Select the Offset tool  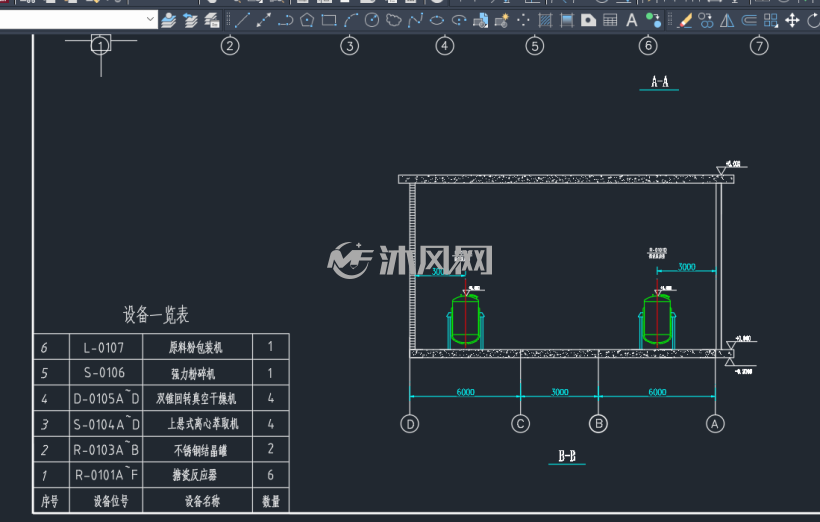749,20
